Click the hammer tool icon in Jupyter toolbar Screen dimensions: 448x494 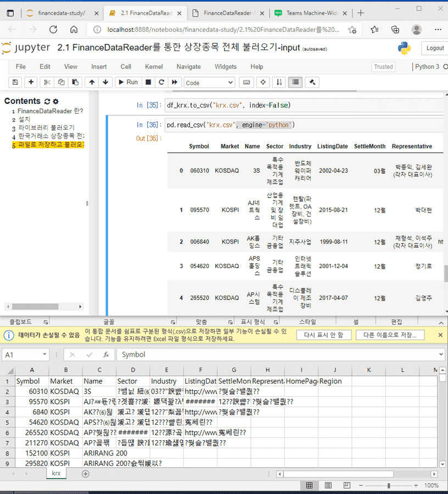pyautogui.click(x=312, y=82)
